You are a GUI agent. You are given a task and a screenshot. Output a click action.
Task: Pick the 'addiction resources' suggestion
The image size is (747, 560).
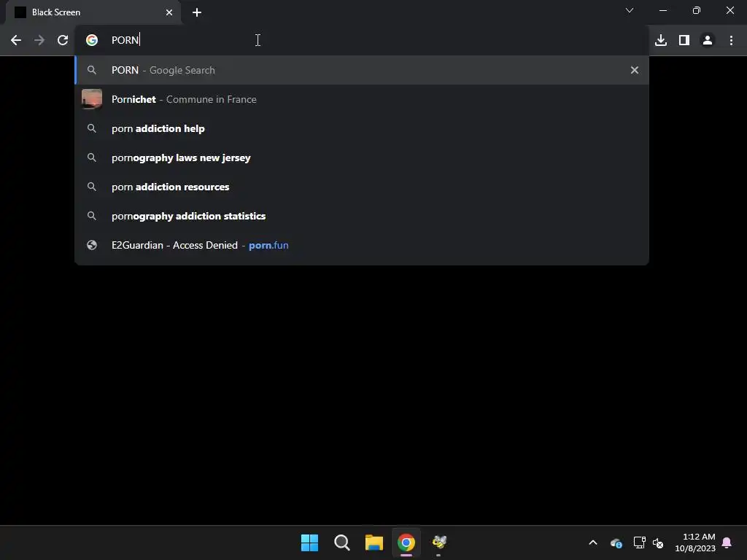[x=362, y=187]
